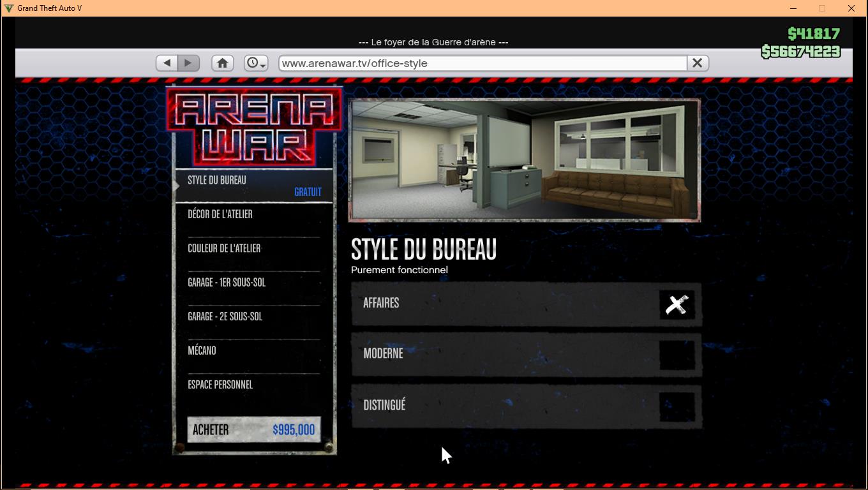Minimize the Grand Theft Auto V window

point(793,8)
